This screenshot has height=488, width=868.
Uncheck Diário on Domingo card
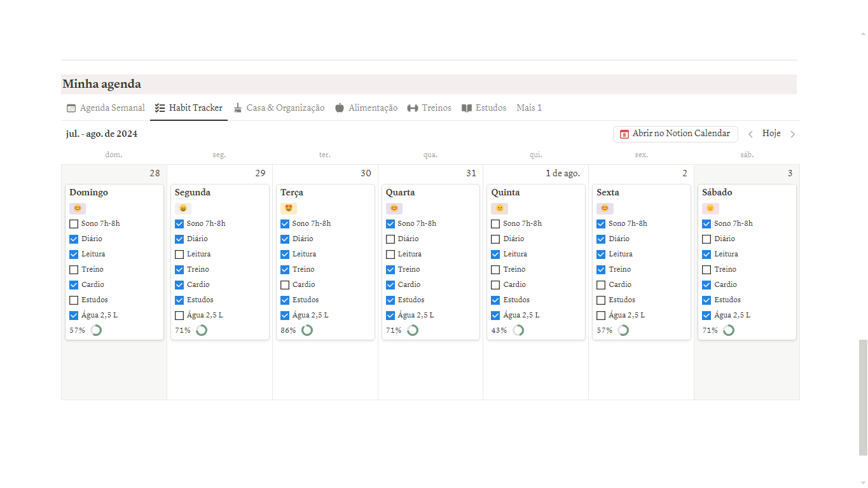pos(74,239)
